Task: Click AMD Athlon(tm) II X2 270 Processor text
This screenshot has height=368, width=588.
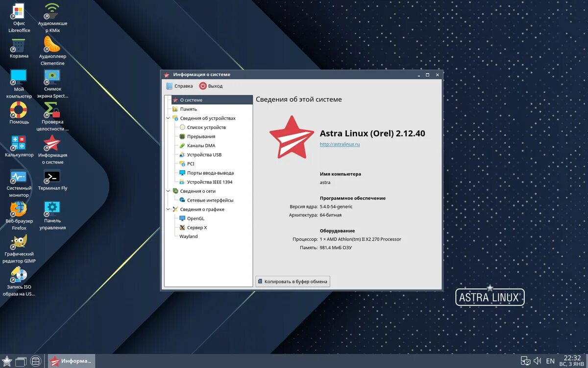Action: pos(360,239)
